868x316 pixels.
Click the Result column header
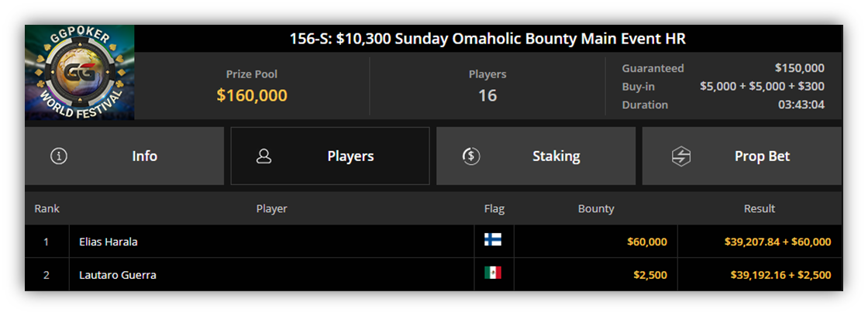tap(759, 208)
